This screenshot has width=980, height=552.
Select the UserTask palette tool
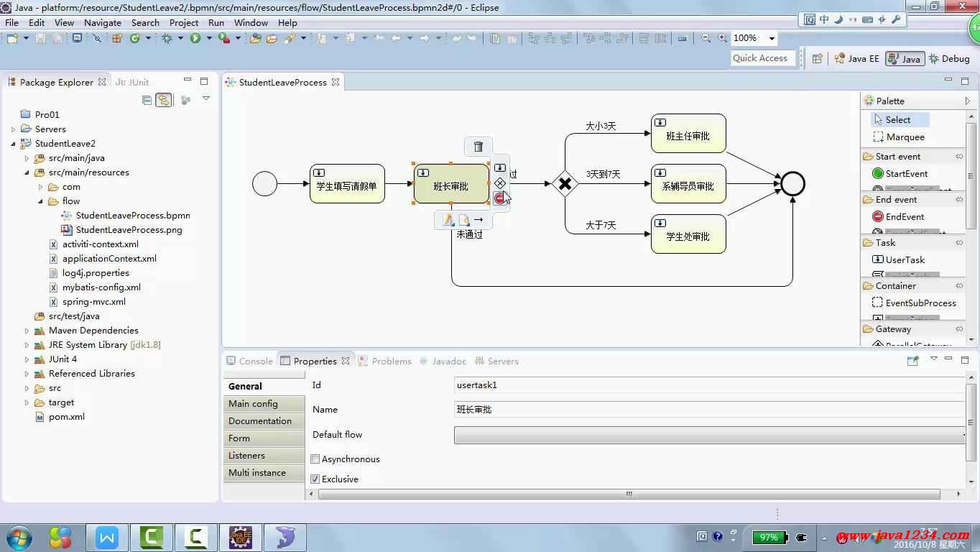(x=898, y=259)
